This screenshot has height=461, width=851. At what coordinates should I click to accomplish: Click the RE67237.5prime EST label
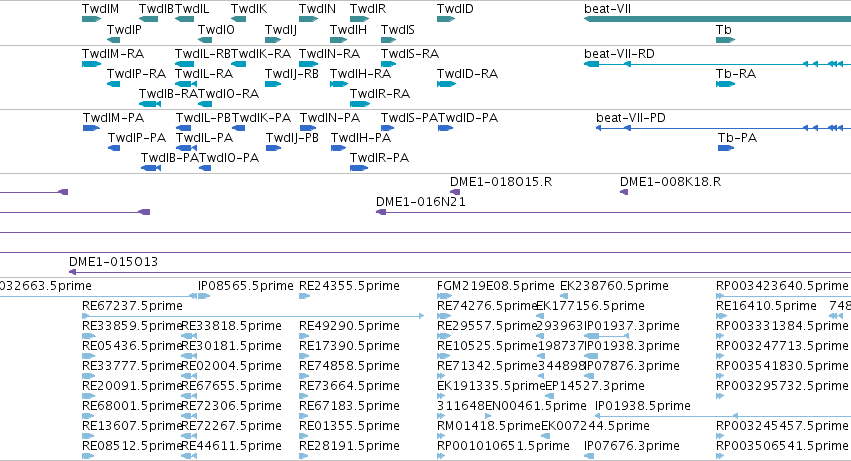point(132,306)
